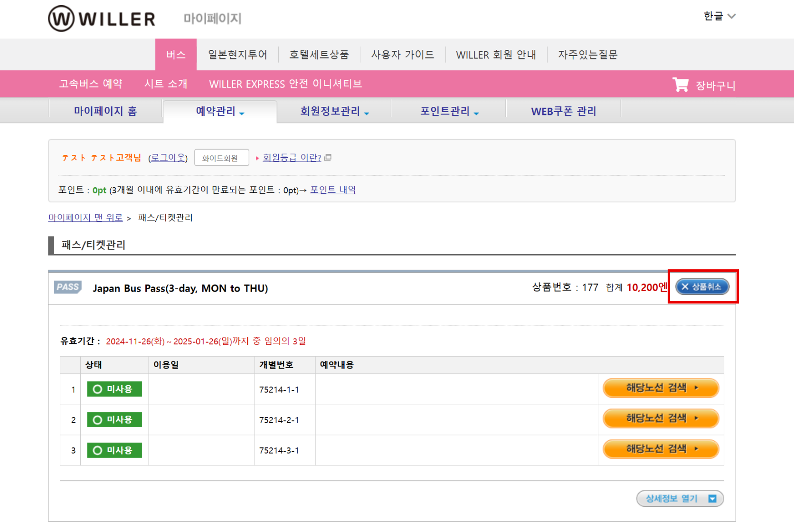This screenshot has width=794, height=532.
Task: Open the WILLER 회원 안내 tab
Action: coord(496,55)
